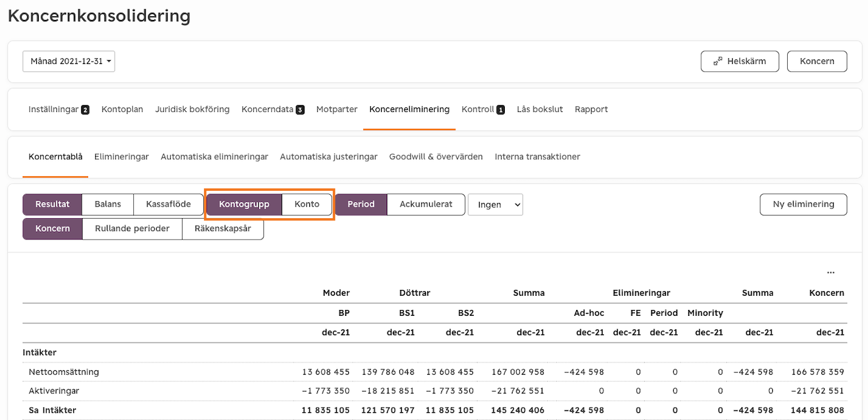Select the Konto grouping option

(x=307, y=204)
